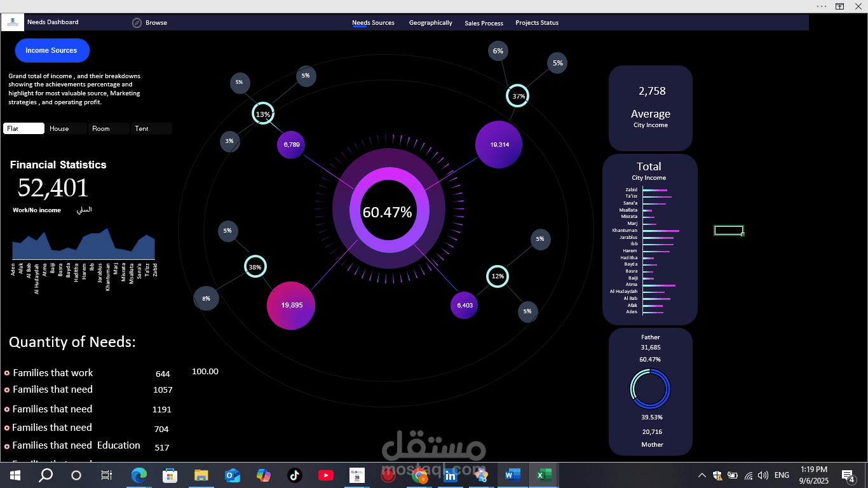Click the 1057 families count
The width and height of the screenshot is (868, 488).
163,390
